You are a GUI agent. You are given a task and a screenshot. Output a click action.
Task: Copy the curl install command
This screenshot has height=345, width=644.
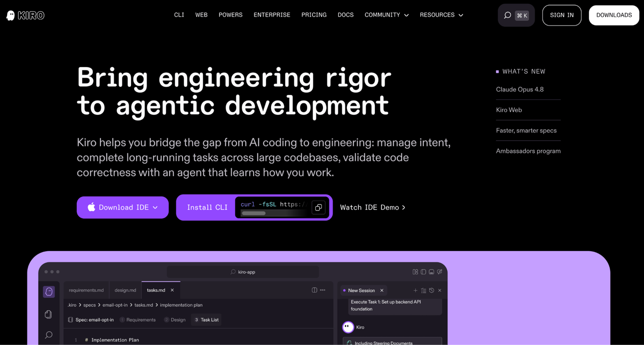point(318,208)
